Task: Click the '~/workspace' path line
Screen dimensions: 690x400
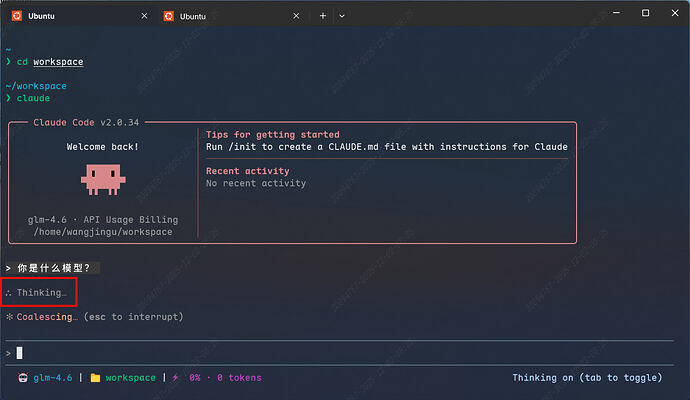Action: pos(36,86)
